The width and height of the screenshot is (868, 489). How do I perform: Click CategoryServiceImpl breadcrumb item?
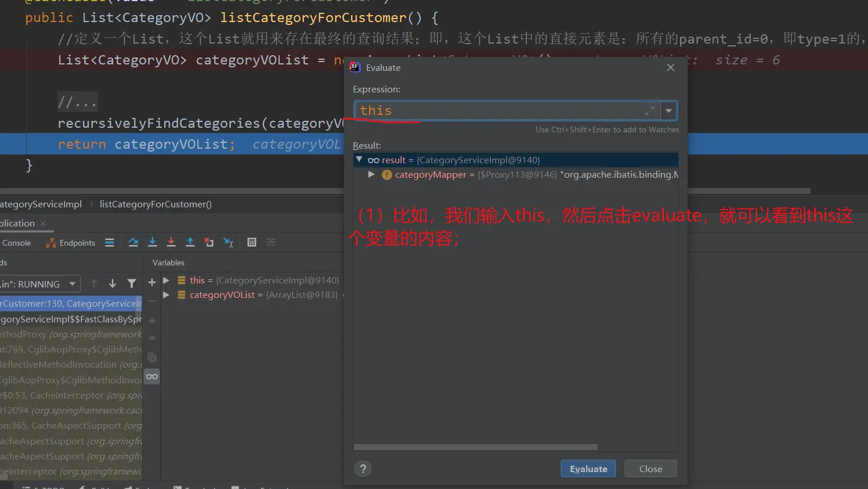click(x=41, y=204)
